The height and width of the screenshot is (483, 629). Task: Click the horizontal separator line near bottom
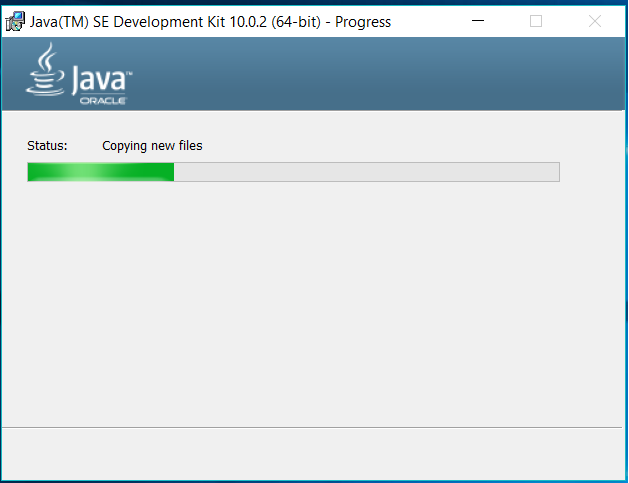(x=312, y=428)
